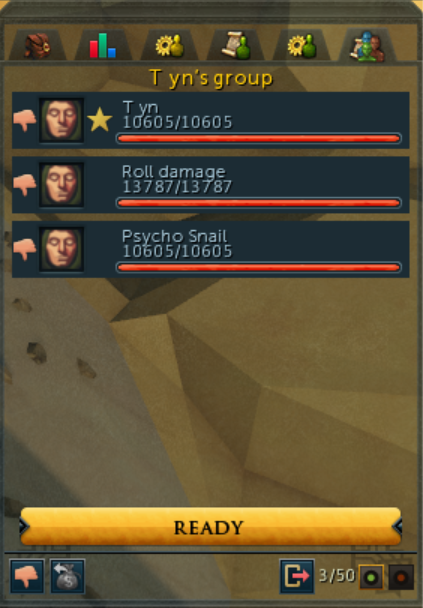This screenshot has width=423, height=608.
Task: Click thumbs down next to T yn
Action: pyautogui.click(x=24, y=120)
